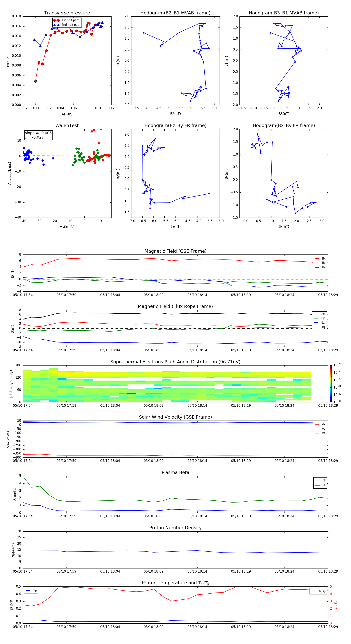The width and height of the screenshot is (351, 644).
Task: Click the 'Plasma Beta' panel title
Action: pos(175,473)
